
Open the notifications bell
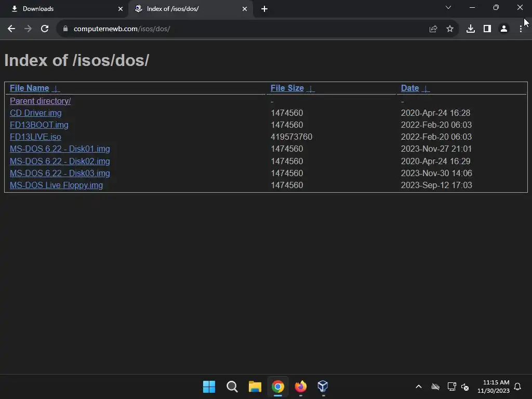517,387
